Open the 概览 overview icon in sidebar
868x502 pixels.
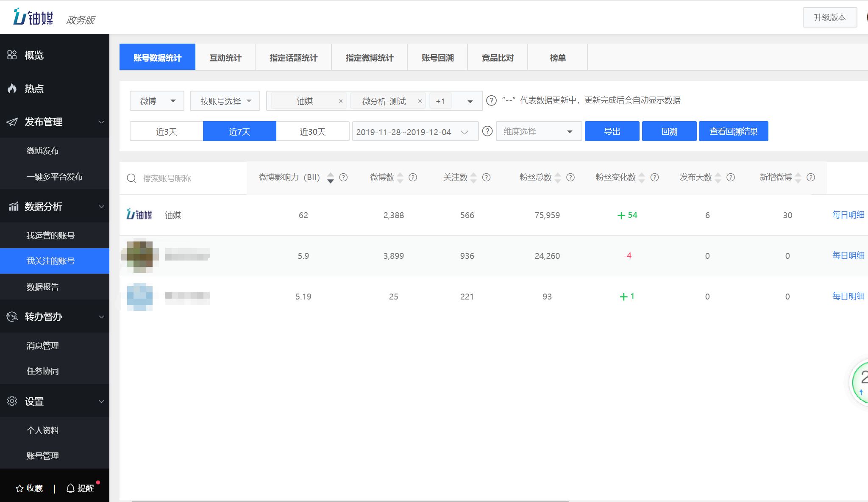[12, 55]
